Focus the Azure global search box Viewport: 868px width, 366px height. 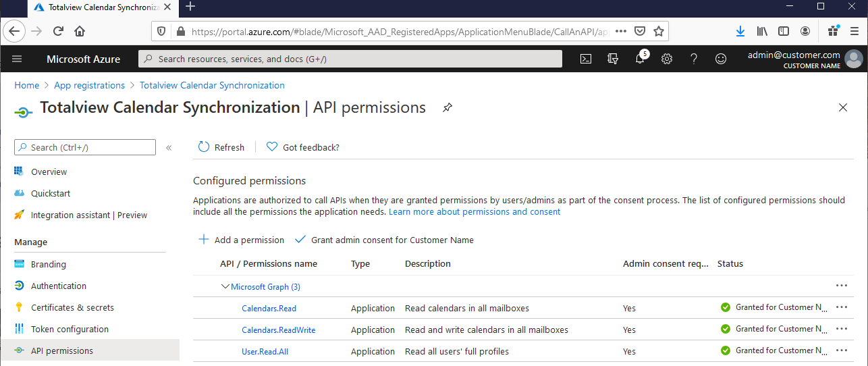pyautogui.click(x=350, y=59)
